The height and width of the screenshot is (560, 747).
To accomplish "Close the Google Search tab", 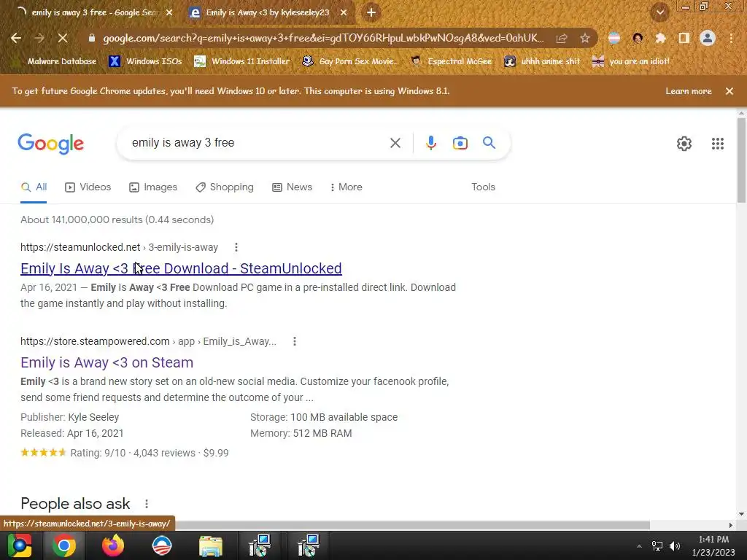I will click(169, 13).
